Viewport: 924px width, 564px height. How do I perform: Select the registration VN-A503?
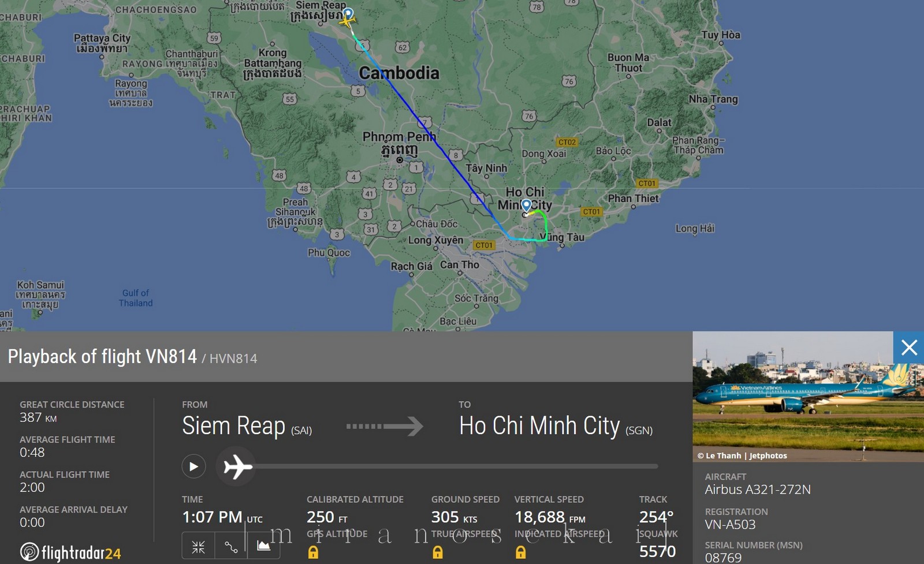tap(730, 524)
